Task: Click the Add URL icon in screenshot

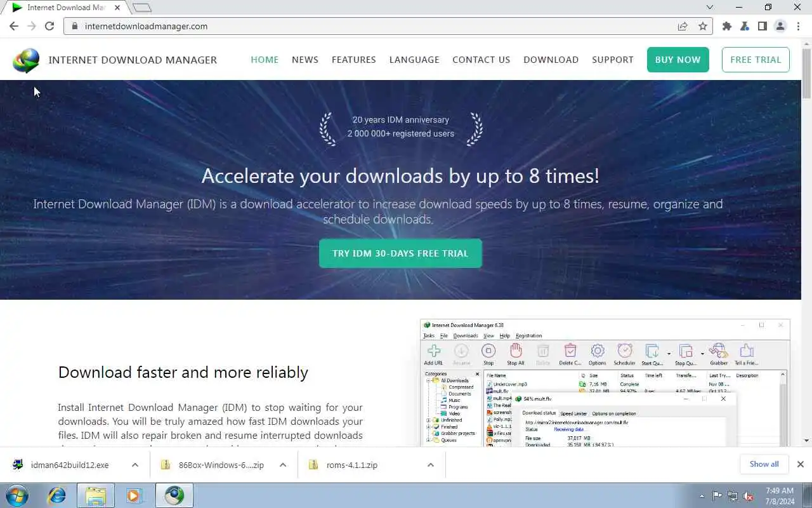Action: [434, 354]
